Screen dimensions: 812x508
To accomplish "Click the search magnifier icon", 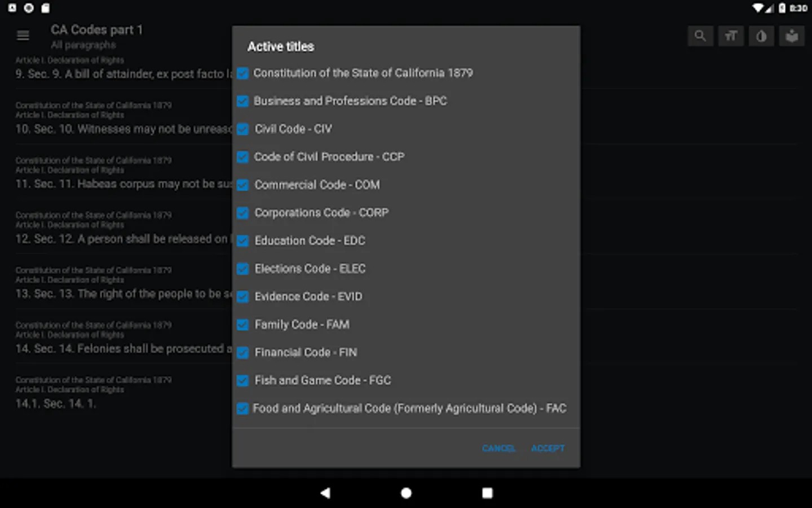I will 700,36.
